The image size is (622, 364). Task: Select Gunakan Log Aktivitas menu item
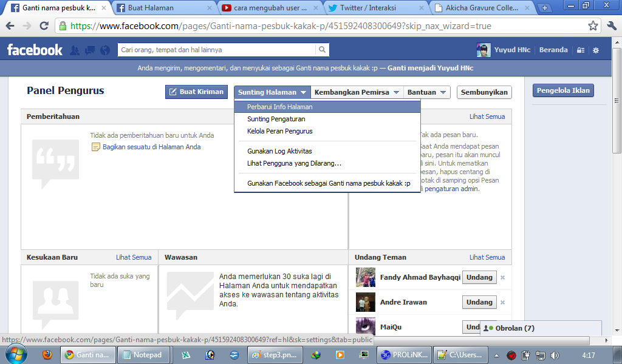tap(327, 151)
